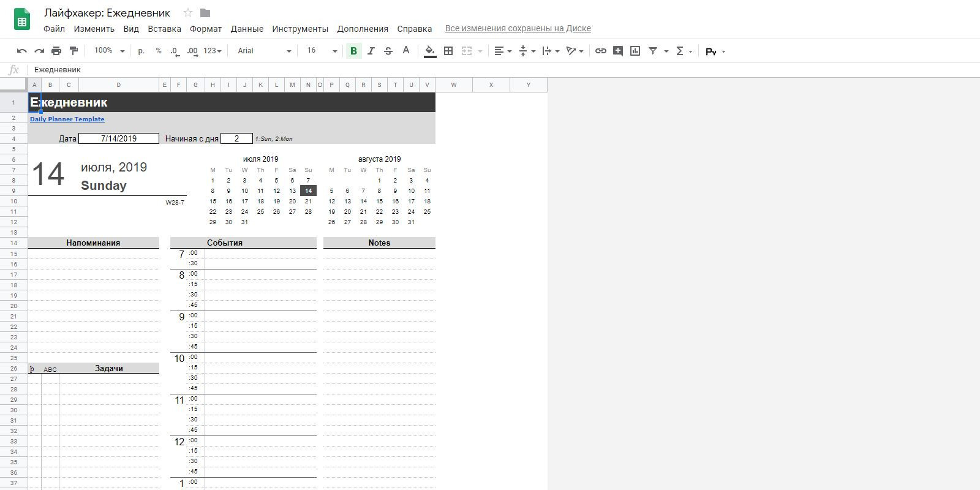Toggle Strikethrough formatting
980x490 pixels.
point(388,51)
